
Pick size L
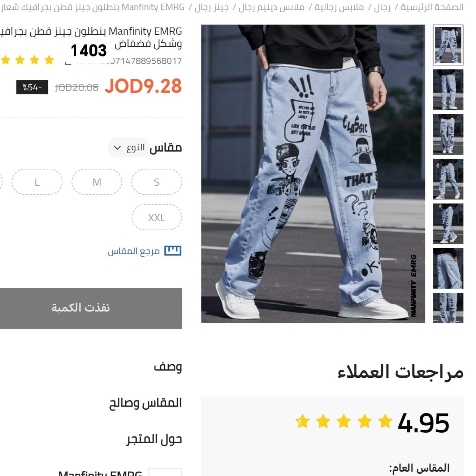point(37,182)
